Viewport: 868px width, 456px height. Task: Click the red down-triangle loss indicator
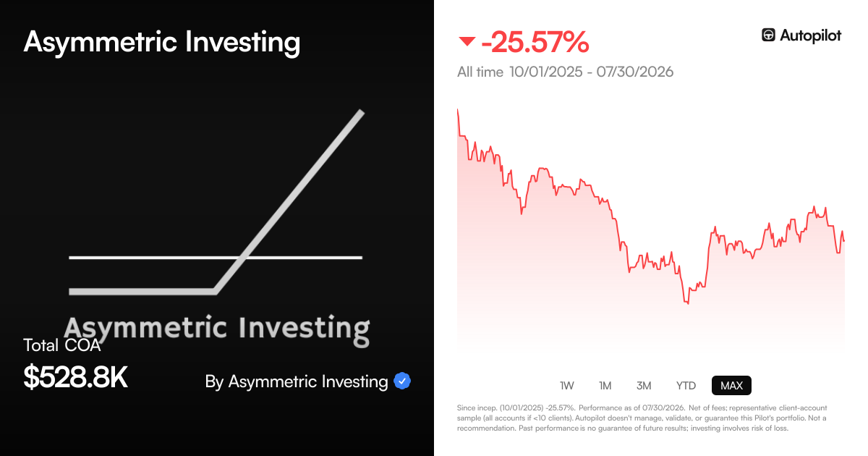point(467,43)
